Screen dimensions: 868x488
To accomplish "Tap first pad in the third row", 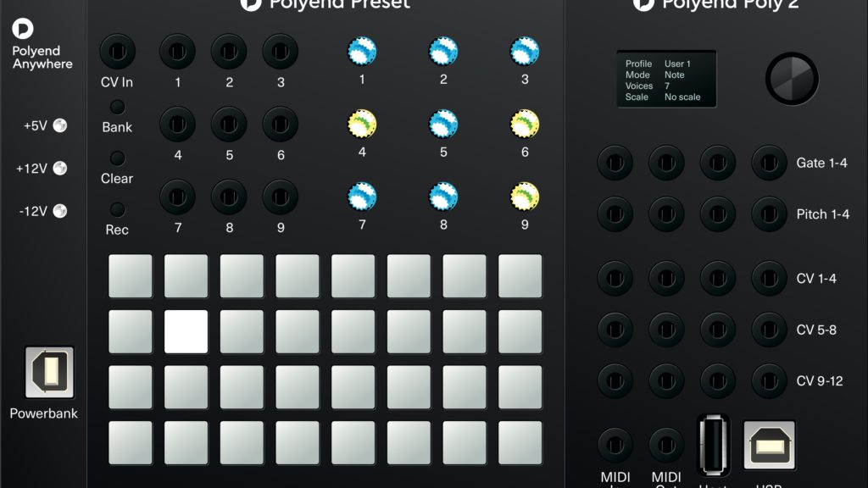I will pos(130,386).
